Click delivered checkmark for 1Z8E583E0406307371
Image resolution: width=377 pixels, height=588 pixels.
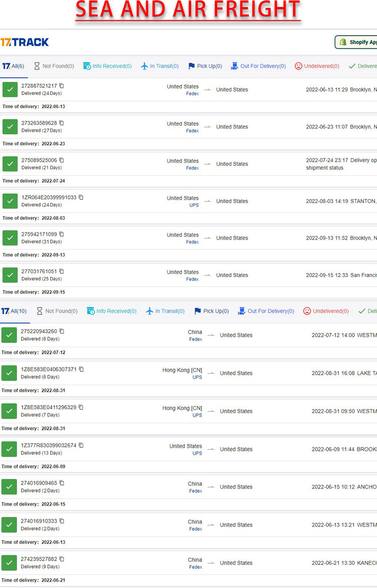coord(9,373)
